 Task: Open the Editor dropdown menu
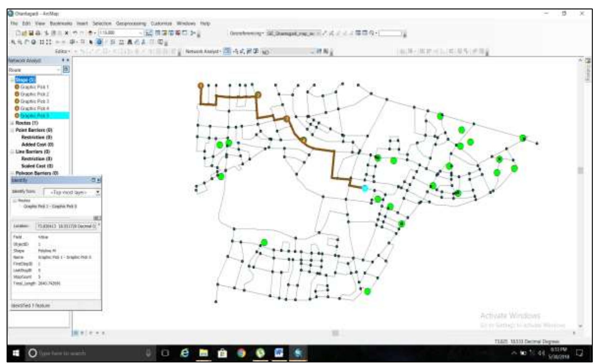pos(63,51)
